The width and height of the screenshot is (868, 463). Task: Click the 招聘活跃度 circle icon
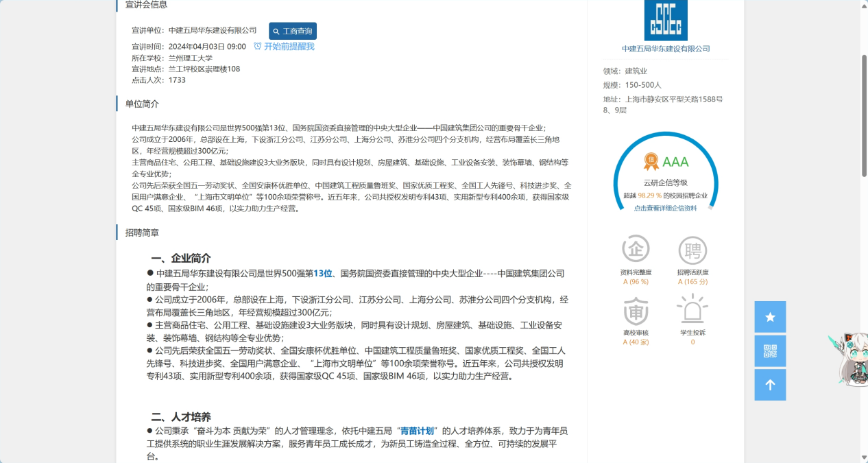click(692, 250)
